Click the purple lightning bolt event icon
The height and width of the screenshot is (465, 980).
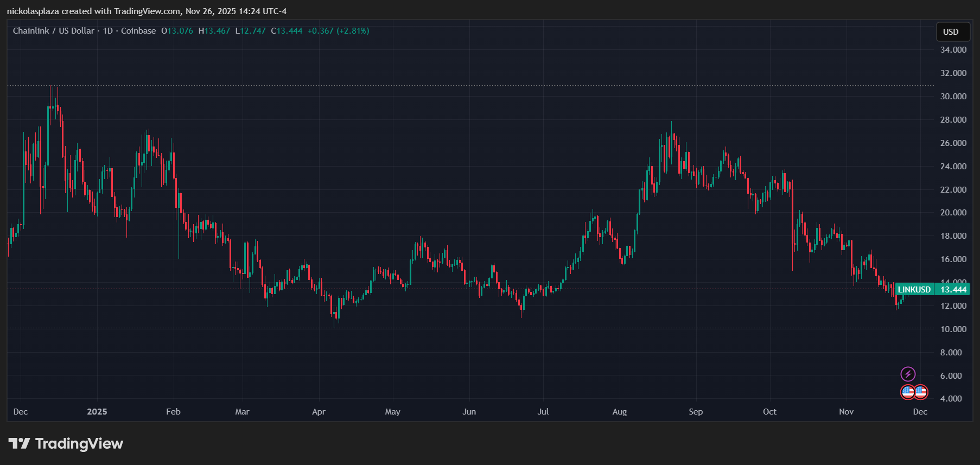908,374
